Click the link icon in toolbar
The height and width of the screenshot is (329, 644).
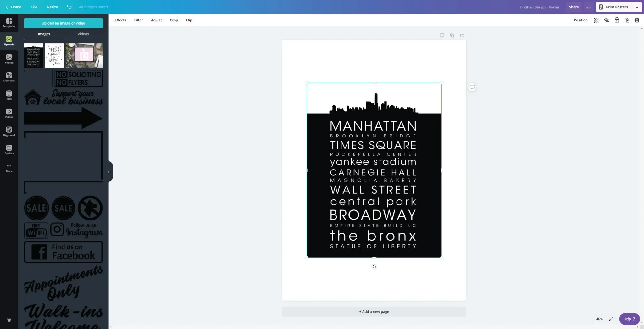[x=607, y=20]
